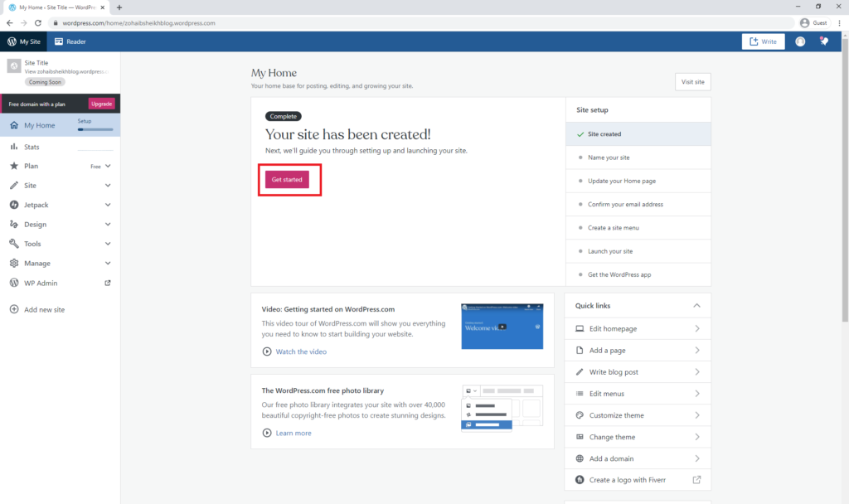Click the browser address bar
This screenshot has width=849, height=504.
422,22
